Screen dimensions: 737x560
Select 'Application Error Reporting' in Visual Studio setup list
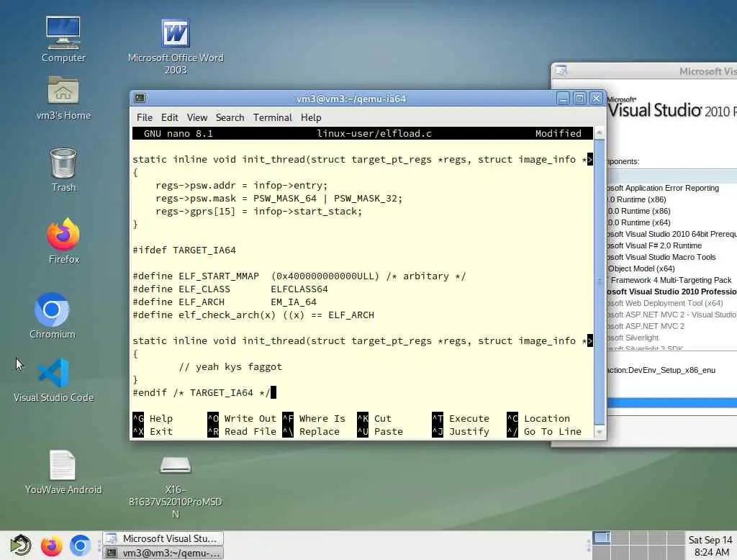[663, 188]
